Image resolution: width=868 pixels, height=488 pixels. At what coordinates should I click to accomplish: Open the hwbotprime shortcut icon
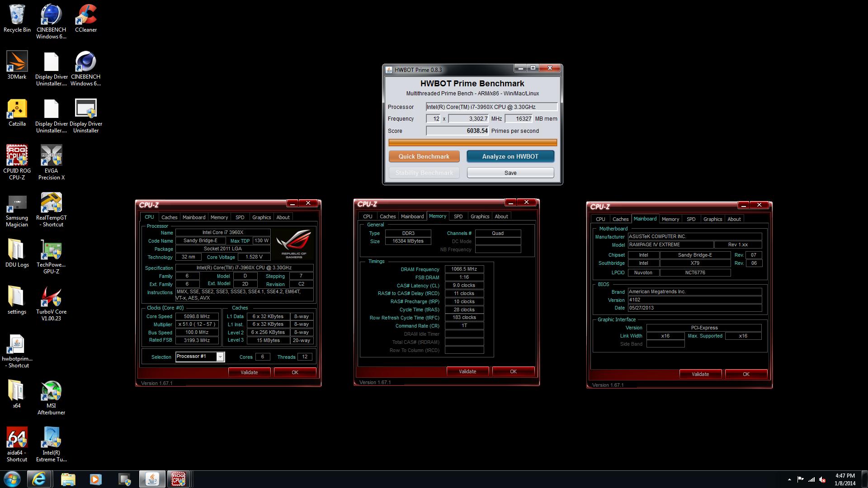(x=17, y=350)
